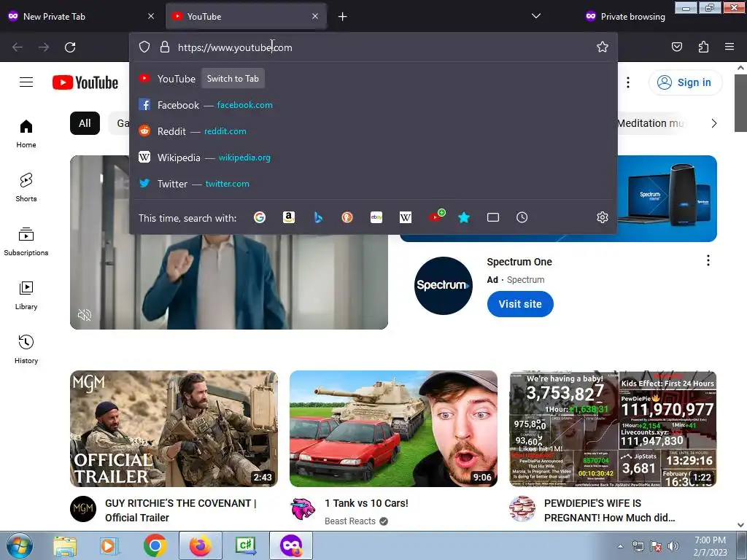Click the site security padlock icon
The height and width of the screenshot is (560, 747).
[165, 47]
